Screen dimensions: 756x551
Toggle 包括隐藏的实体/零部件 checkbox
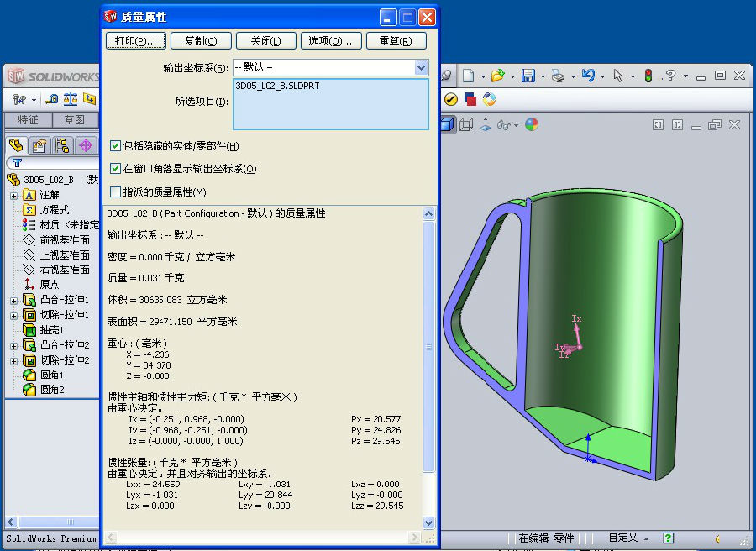116,146
